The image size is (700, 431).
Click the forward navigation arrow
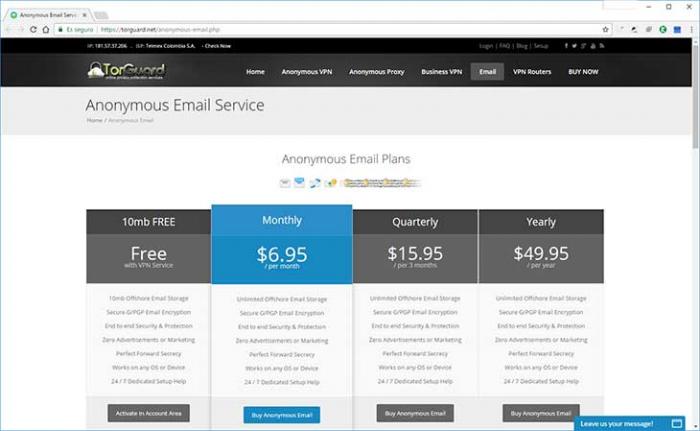pos(21,29)
